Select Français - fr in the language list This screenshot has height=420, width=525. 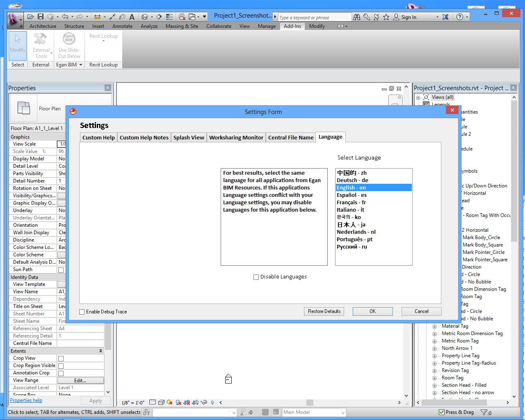(374, 203)
